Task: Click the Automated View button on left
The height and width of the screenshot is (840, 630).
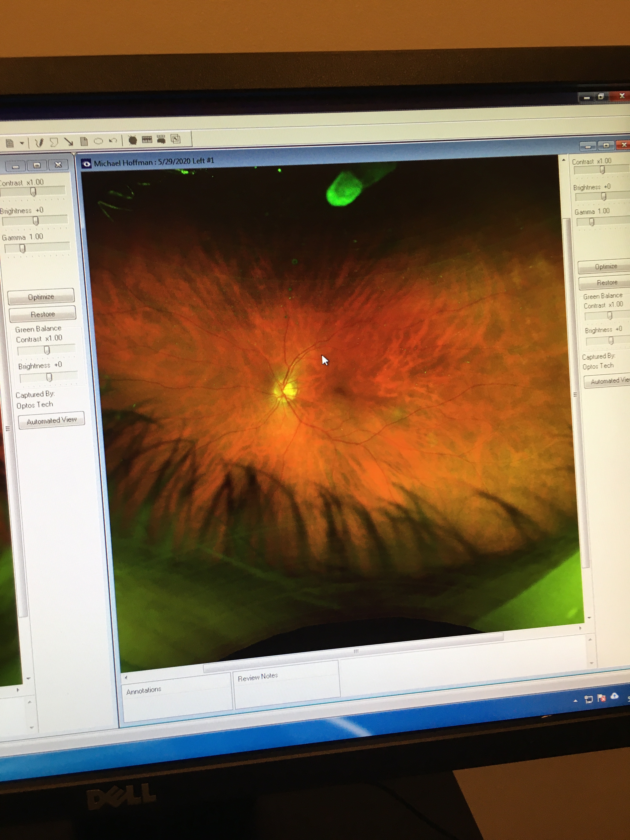Action: (x=52, y=420)
